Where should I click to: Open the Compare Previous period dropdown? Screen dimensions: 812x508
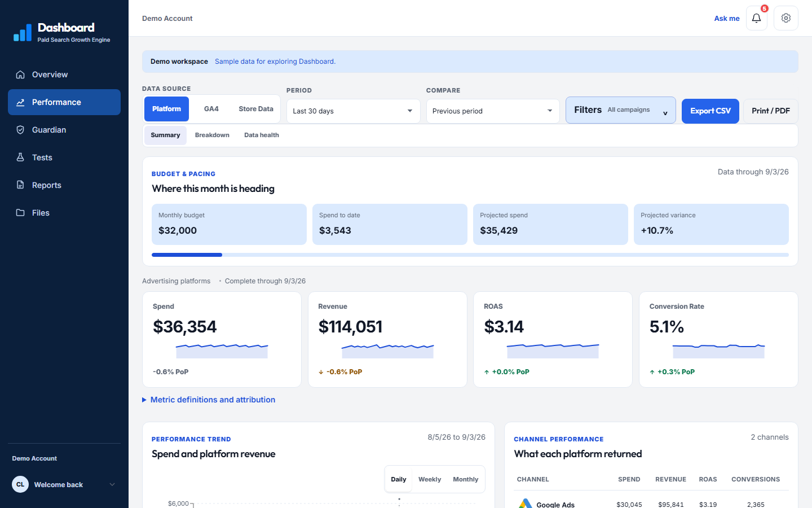[x=493, y=111]
